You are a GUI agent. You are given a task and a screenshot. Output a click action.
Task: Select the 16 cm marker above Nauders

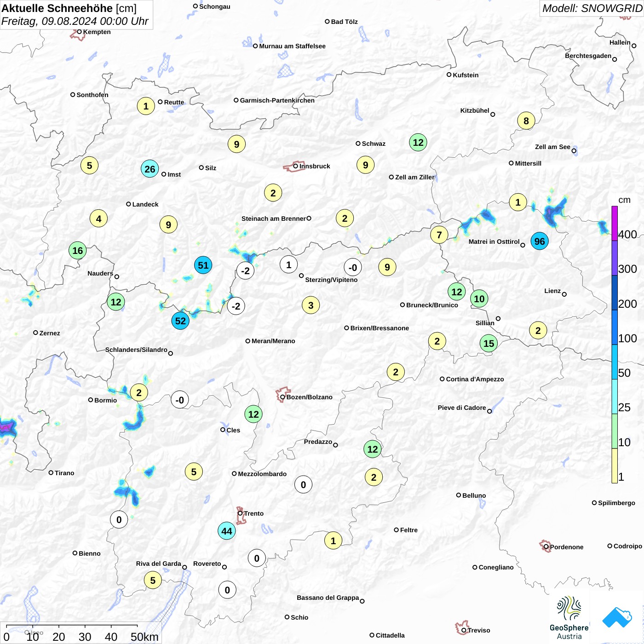click(78, 250)
